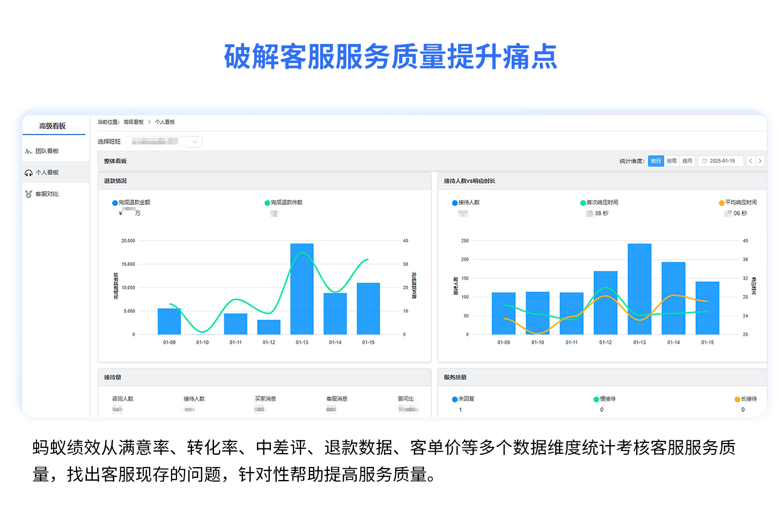Click the headphone icon beside 个人看板

pyautogui.click(x=28, y=173)
